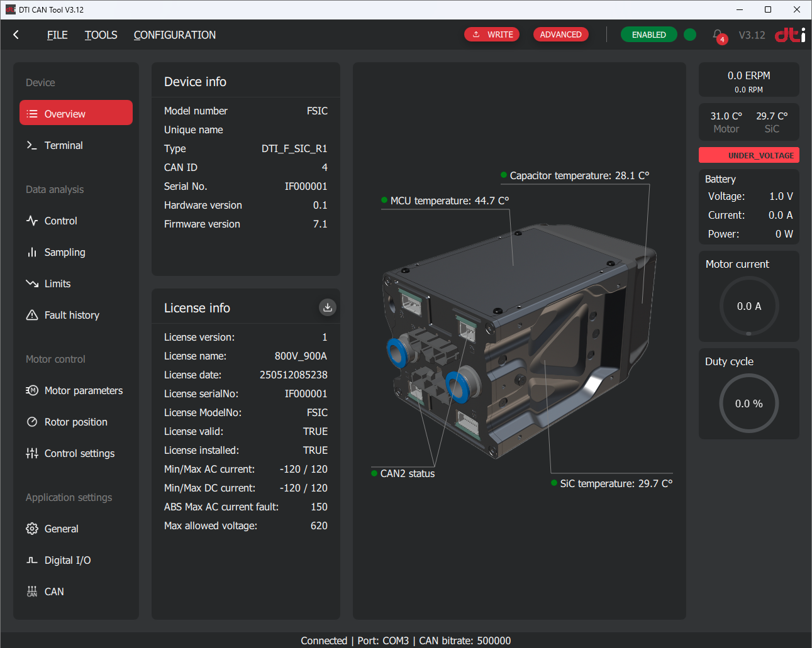Viewport: 812px width, 648px height.
Task: Click the dti logo
Action: (789, 35)
